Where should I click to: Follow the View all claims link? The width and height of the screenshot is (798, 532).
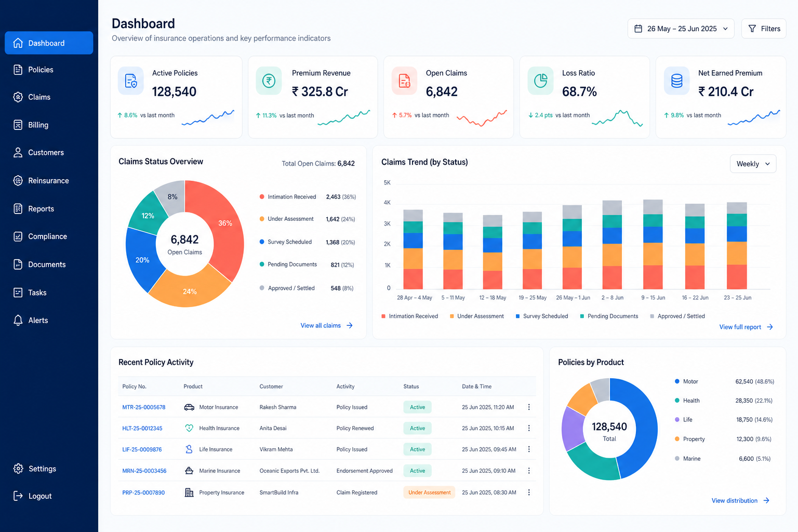click(326, 326)
